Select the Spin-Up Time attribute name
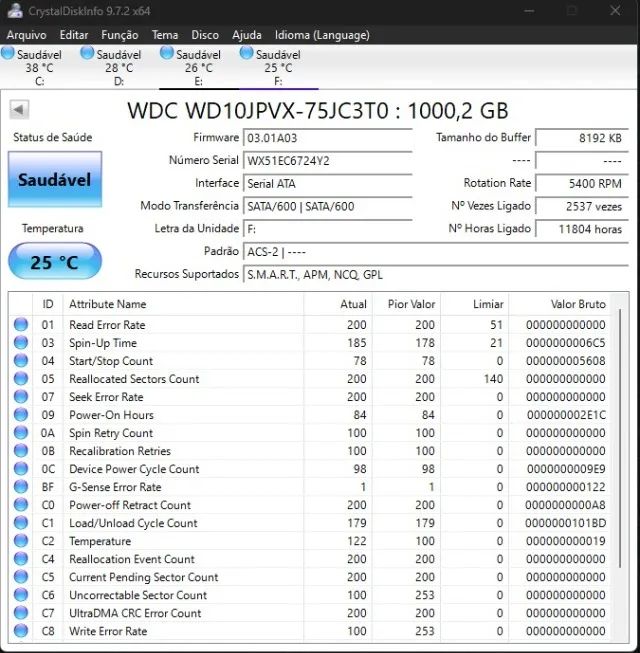The width and height of the screenshot is (640, 653). (x=103, y=343)
